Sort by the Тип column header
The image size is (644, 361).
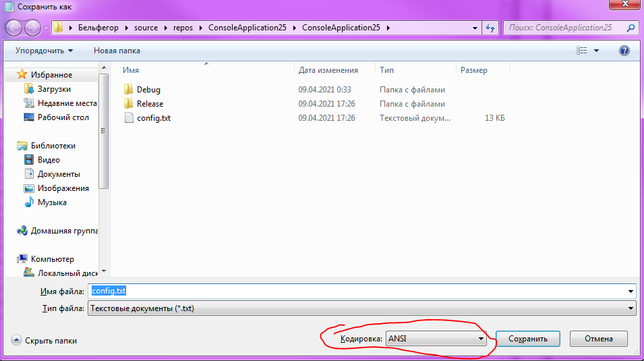pos(386,70)
